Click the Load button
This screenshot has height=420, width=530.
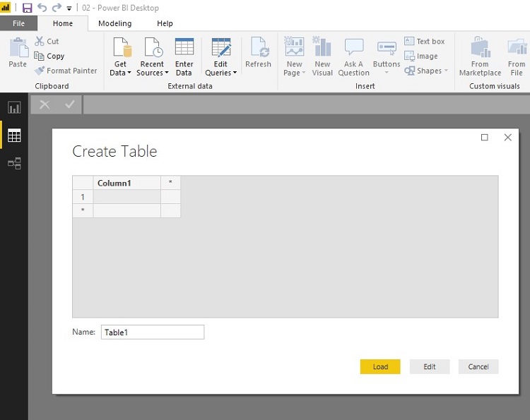point(380,366)
